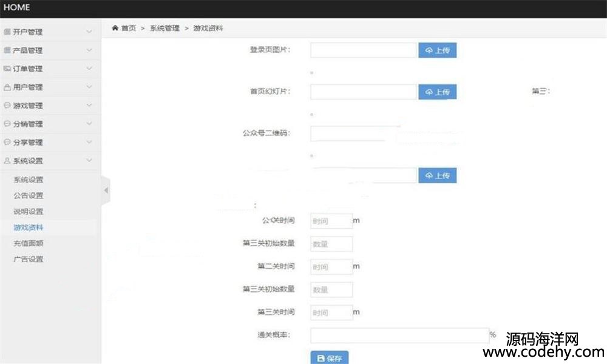Focus the 登录页图片 text field
This screenshot has height=364, width=607.
pyautogui.click(x=363, y=50)
